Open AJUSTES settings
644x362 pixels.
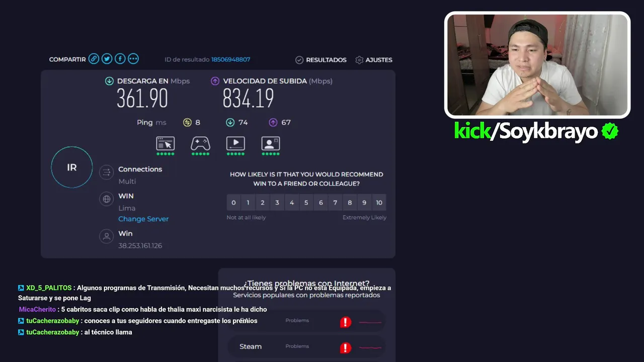click(373, 60)
